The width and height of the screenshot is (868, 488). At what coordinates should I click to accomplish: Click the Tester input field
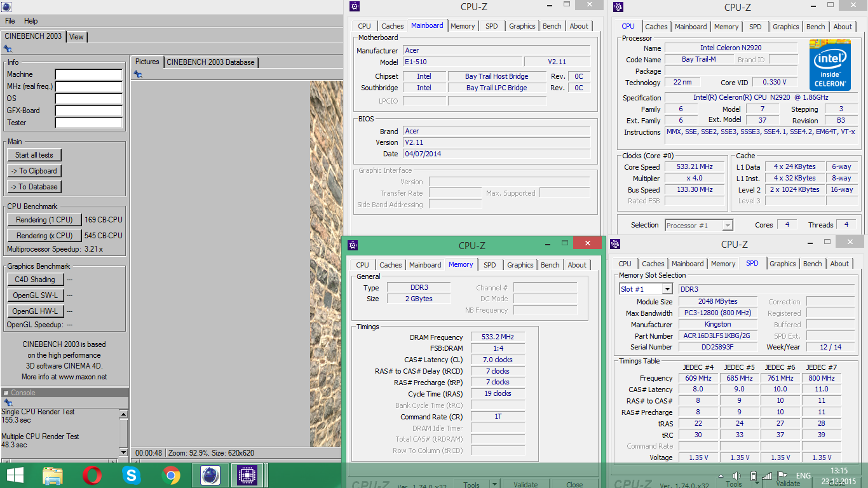click(89, 123)
